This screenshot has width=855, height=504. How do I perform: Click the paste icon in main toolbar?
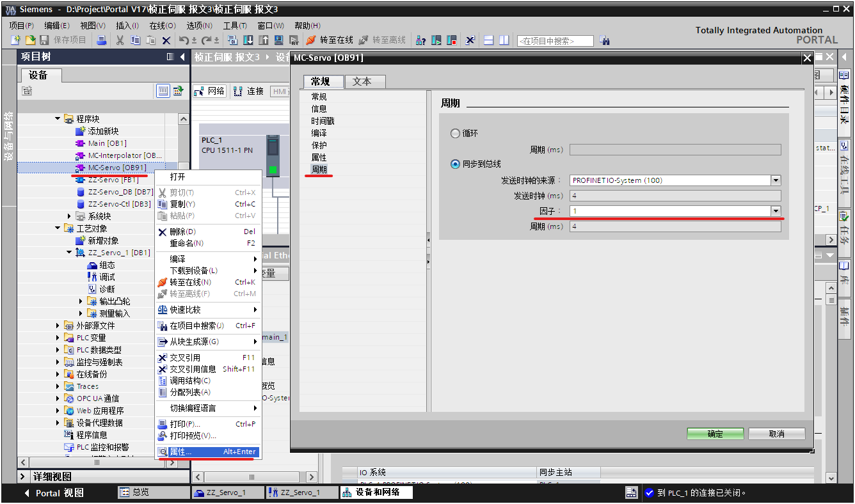(x=151, y=40)
